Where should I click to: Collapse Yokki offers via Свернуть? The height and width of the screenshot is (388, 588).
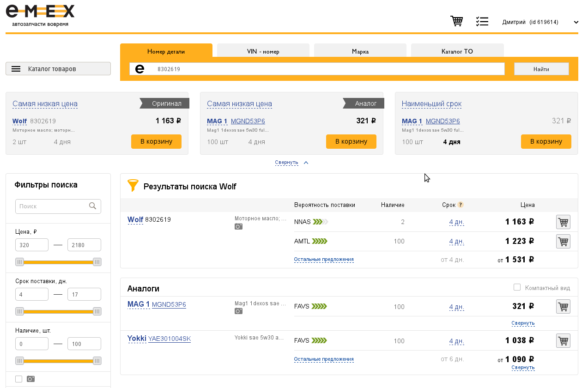pos(523,368)
